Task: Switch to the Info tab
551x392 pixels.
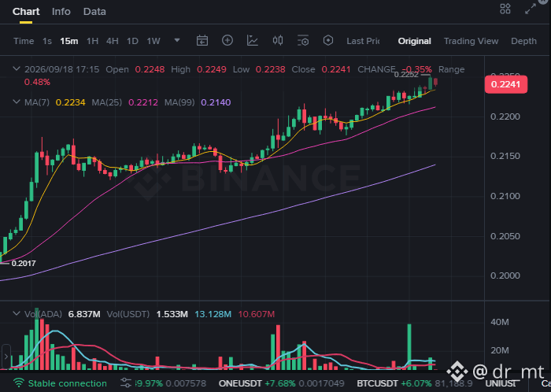Action: click(61, 12)
